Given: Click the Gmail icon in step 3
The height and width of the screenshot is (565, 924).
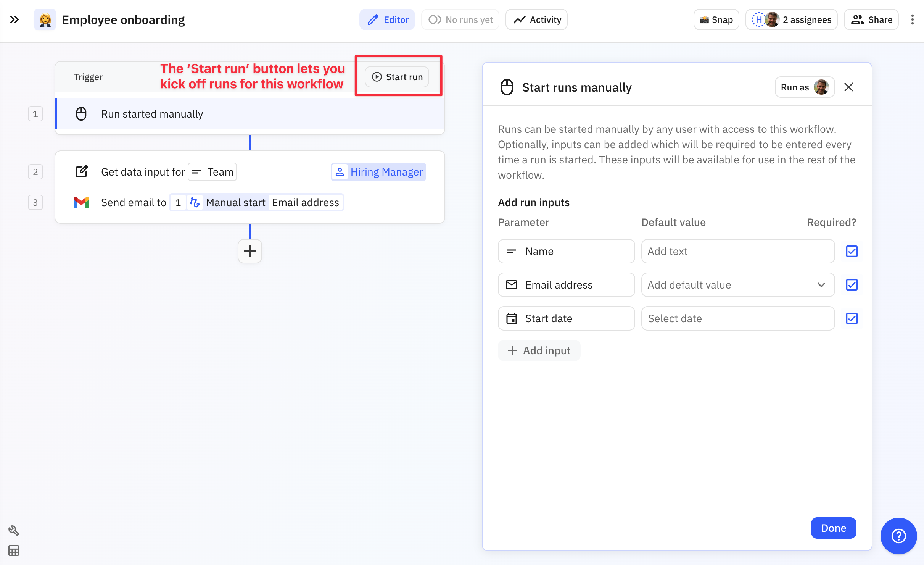Looking at the screenshot, I should click(x=81, y=202).
